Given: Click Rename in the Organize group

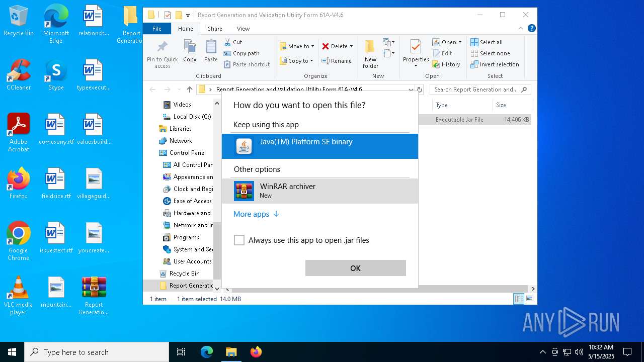Looking at the screenshot, I should [337, 61].
